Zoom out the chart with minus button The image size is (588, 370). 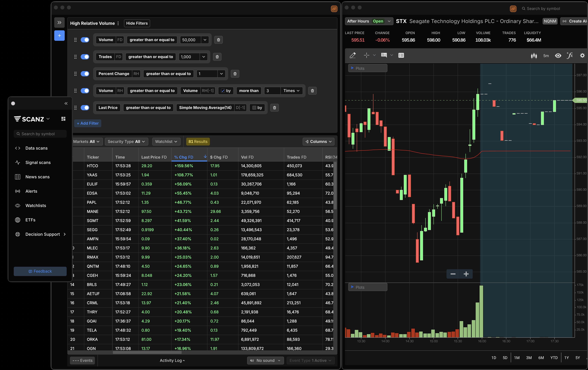(x=453, y=274)
